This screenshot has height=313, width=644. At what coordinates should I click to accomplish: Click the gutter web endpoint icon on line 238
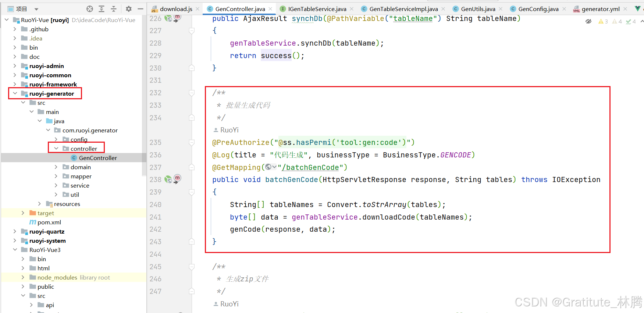[168, 179]
